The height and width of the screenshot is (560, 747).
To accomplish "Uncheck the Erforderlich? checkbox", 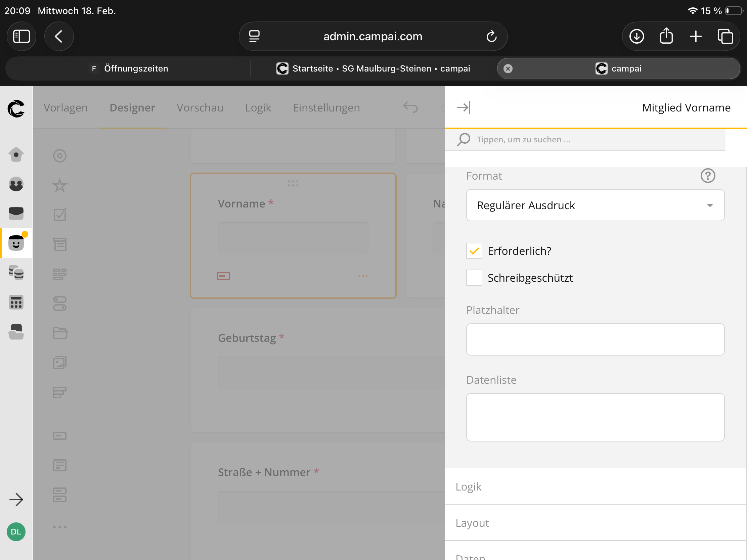I will tap(474, 251).
